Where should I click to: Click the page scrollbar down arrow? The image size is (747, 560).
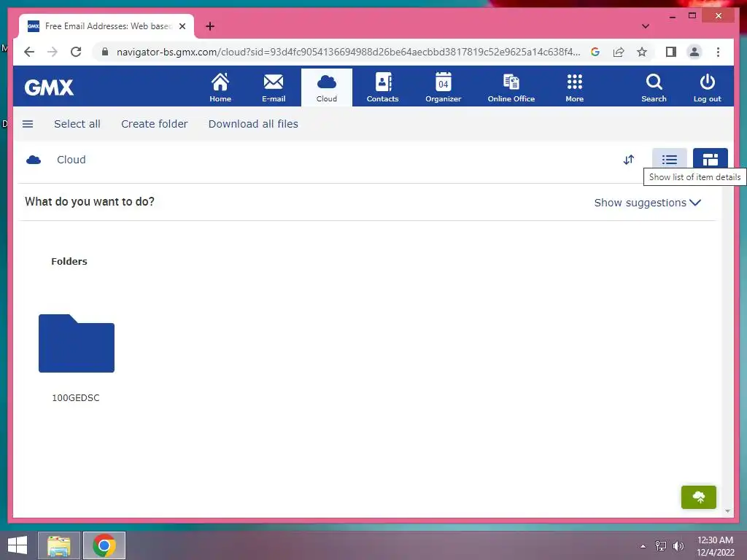point(727,511)
